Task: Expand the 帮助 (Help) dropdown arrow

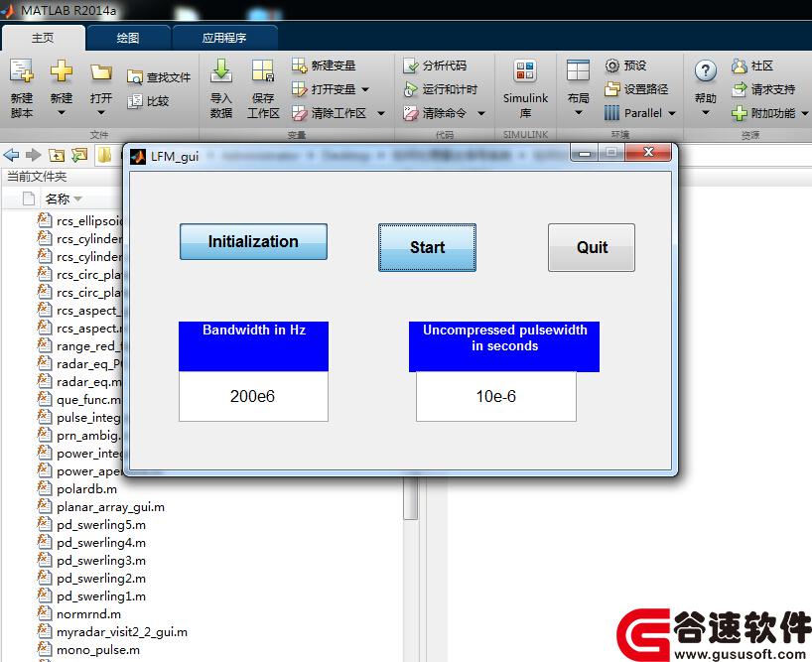Action: pos(706,112)
